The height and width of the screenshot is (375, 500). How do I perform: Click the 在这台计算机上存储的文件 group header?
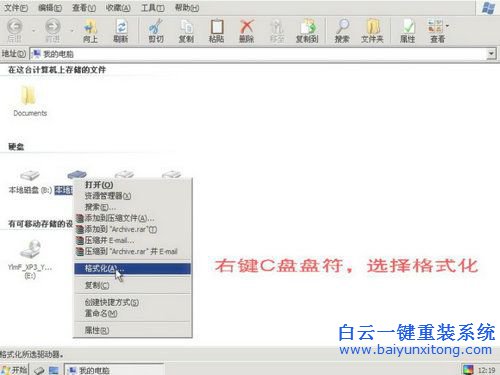point(57,69)
